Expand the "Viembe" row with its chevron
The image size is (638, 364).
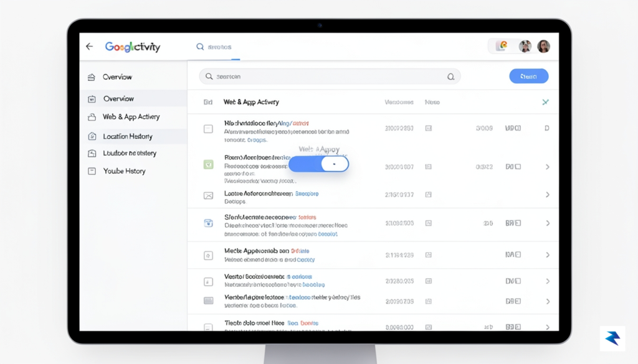547,301
